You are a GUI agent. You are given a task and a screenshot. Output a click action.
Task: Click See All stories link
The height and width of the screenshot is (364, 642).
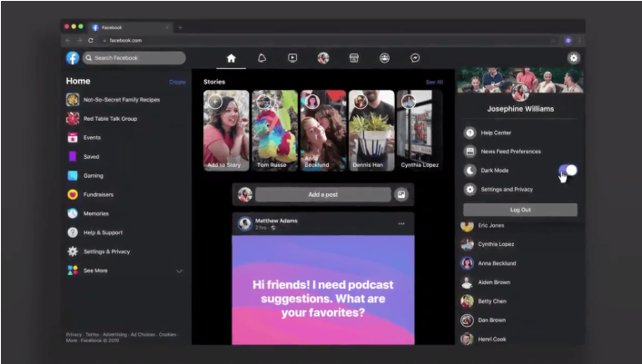pos(434,83)
